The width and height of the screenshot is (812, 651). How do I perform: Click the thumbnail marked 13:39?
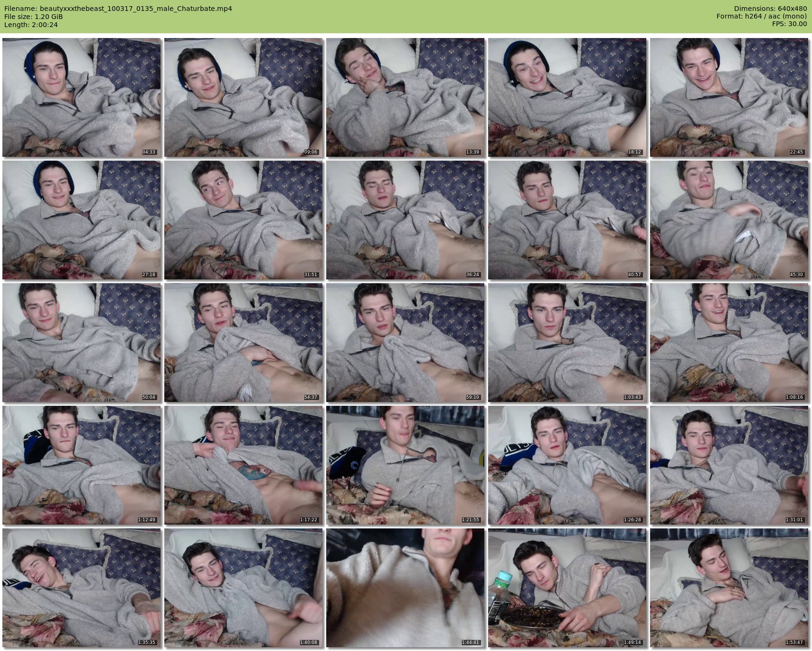pyautogui.click(x=405, y=97)
